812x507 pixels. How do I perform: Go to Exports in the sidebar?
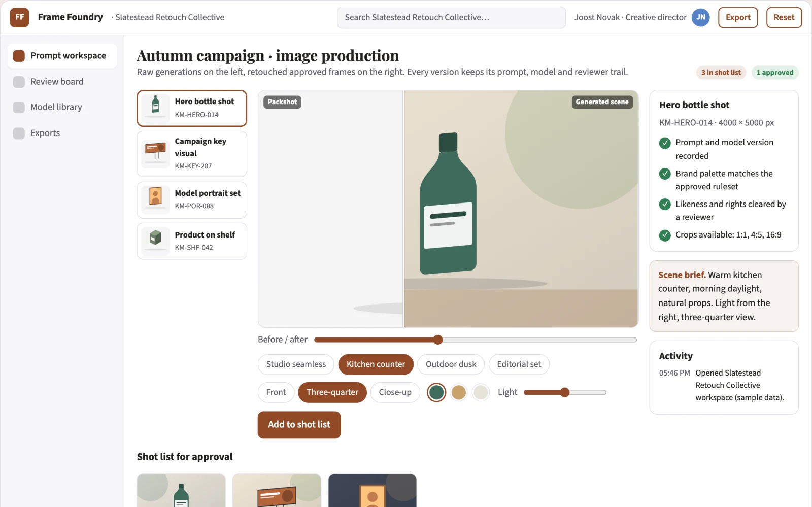(62, 133)
